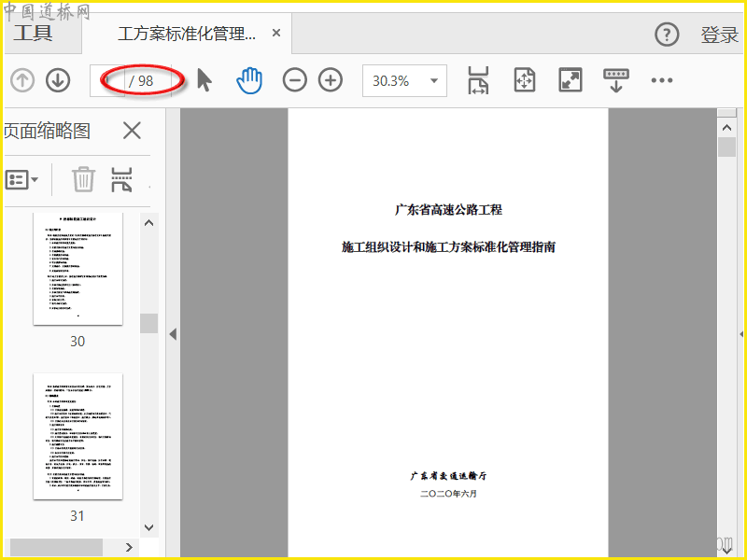Select page 31 thumbnail
This screenshot has height=560, width=747.
click(x=78, y=436)
